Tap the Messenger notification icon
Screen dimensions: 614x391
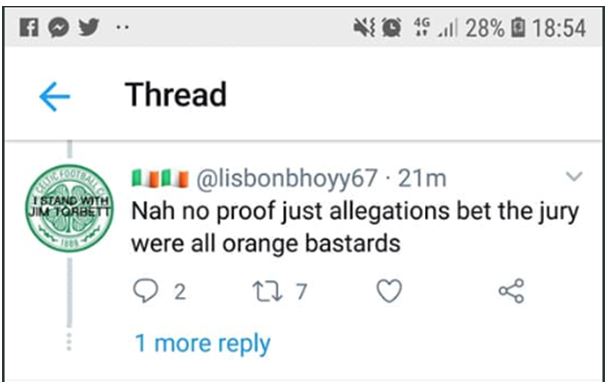click(59, 28)
